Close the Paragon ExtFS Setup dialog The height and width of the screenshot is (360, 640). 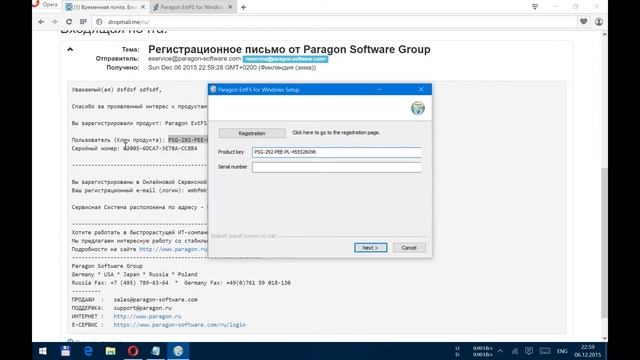pyautogui.click(x=421, y=89)
